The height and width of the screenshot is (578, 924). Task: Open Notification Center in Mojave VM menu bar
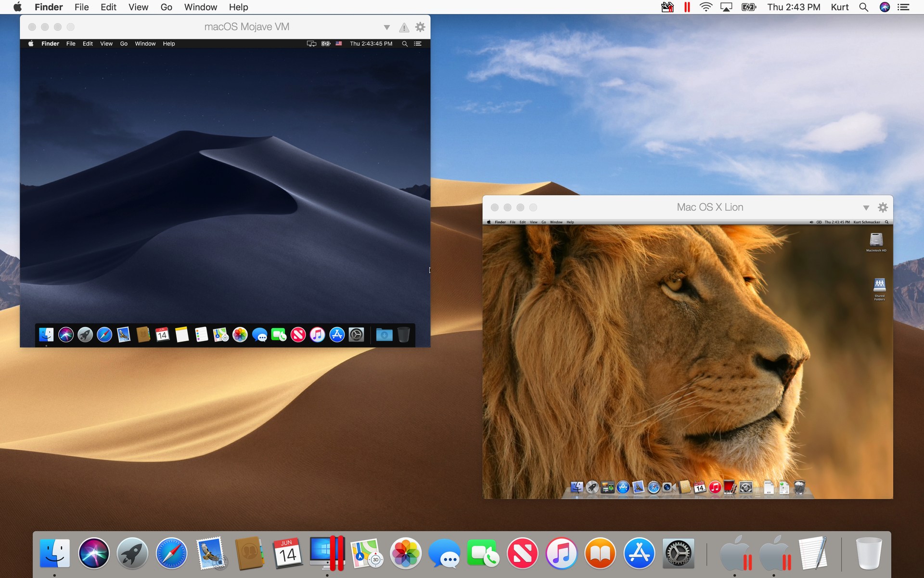click(418, 44)
